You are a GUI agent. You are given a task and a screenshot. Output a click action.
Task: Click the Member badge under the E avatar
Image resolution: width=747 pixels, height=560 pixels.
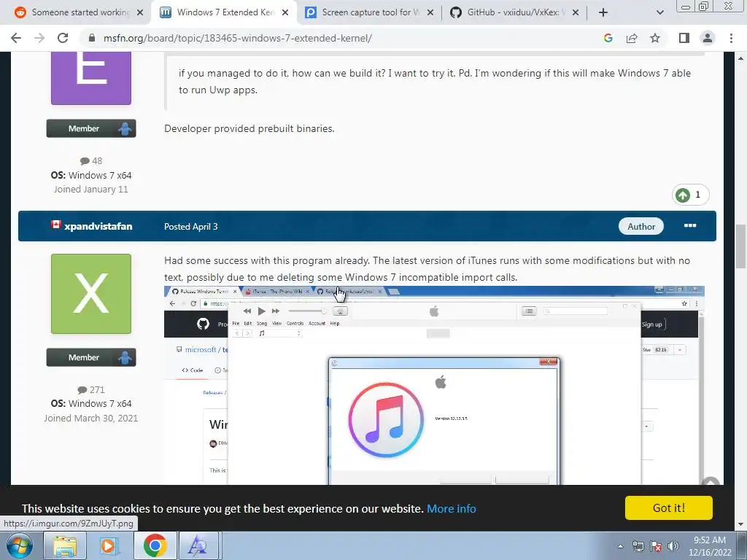91,128
